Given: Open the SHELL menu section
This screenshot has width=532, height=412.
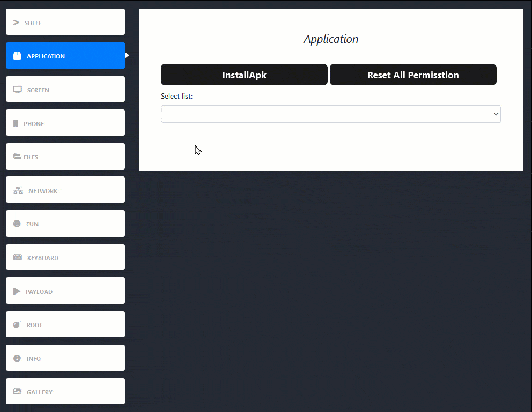Looking at the screenshot, I should pos(65,21).
